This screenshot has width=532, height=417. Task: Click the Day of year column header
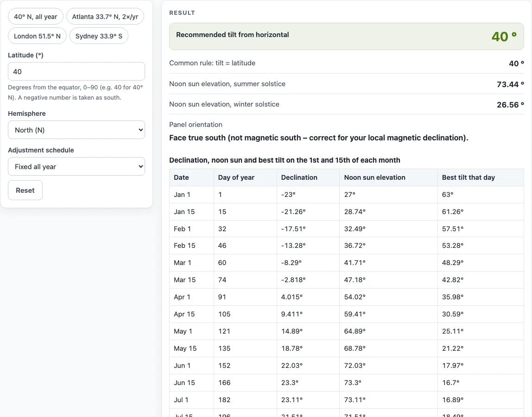click(245, 177)
